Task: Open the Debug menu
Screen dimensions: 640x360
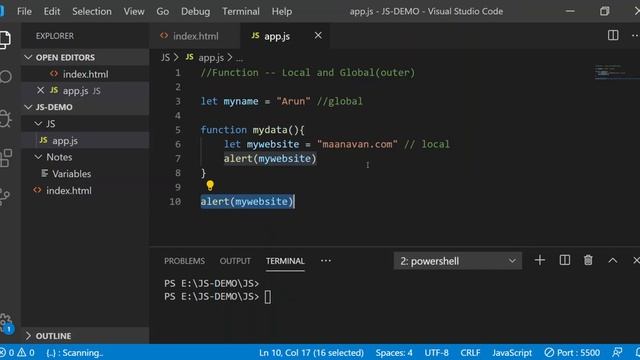Action: (x=196, y=11)
